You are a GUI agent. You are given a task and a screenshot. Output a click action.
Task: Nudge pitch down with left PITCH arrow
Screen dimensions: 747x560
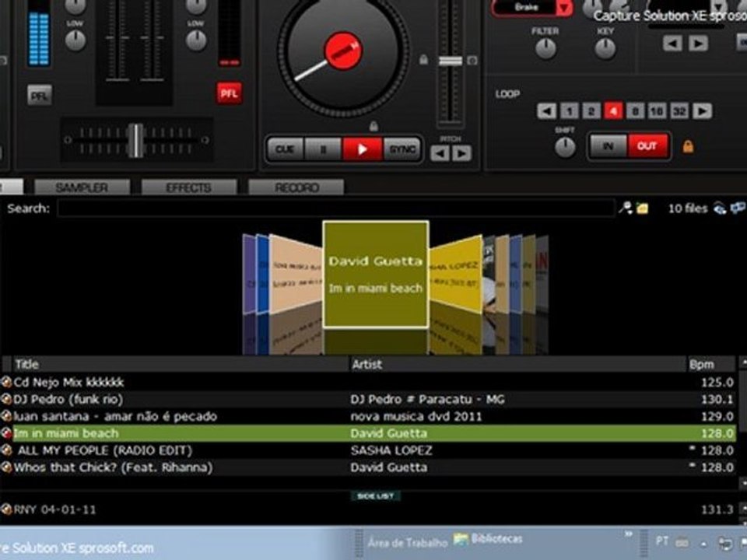pos(440,153)
